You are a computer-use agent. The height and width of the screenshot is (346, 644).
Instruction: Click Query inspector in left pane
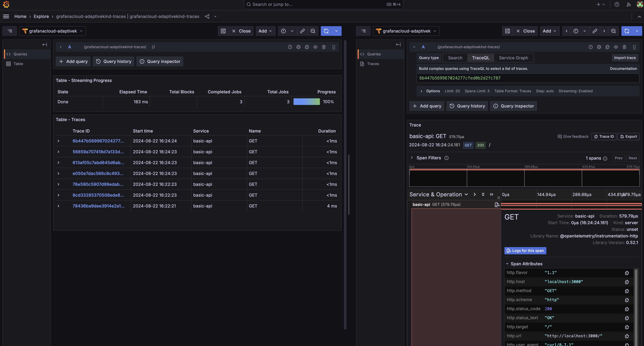coord(160,61)
